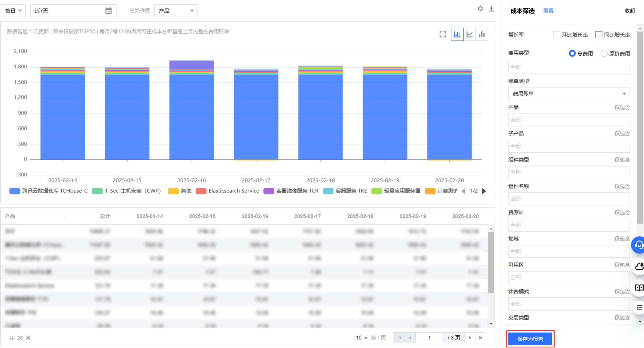644x348 pixels.
Task: Open chart settings gear icon
Action: [x=480, y=9]
